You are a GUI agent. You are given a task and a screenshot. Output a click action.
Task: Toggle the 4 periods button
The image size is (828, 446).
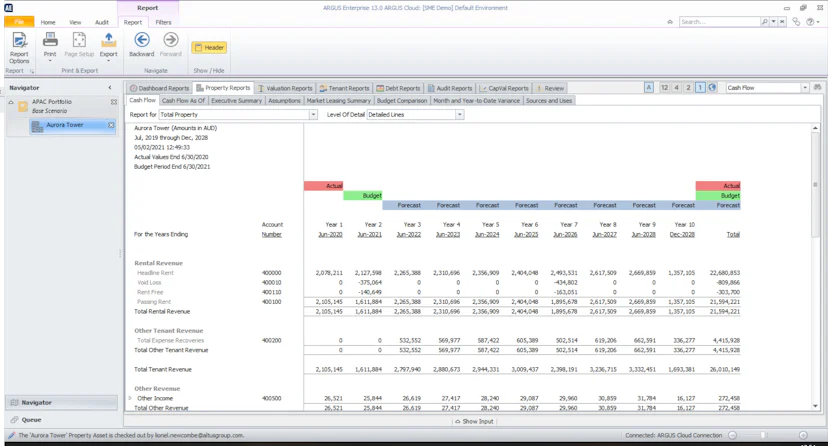(x=676, y=88)
